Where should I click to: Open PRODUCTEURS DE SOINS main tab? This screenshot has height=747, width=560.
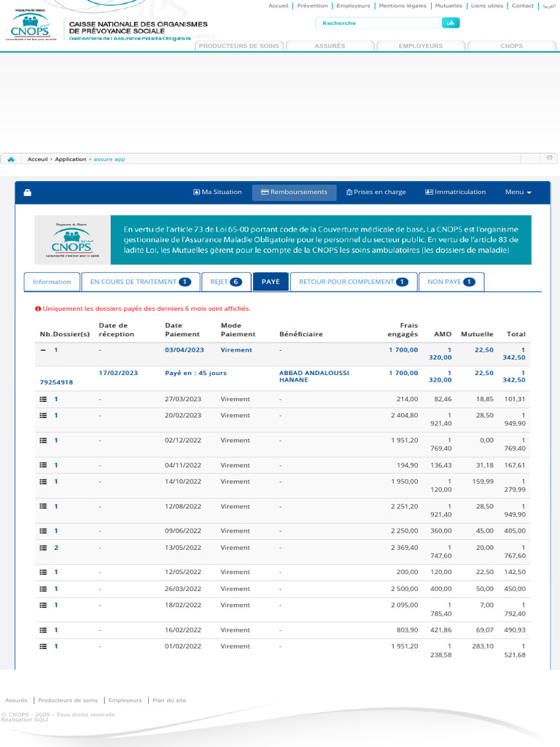(239, 46)
